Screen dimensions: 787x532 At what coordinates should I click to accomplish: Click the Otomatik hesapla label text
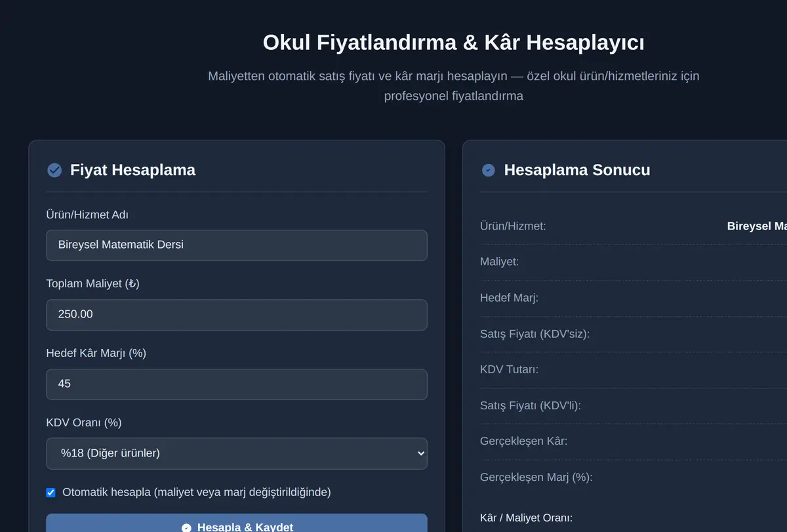197,492
